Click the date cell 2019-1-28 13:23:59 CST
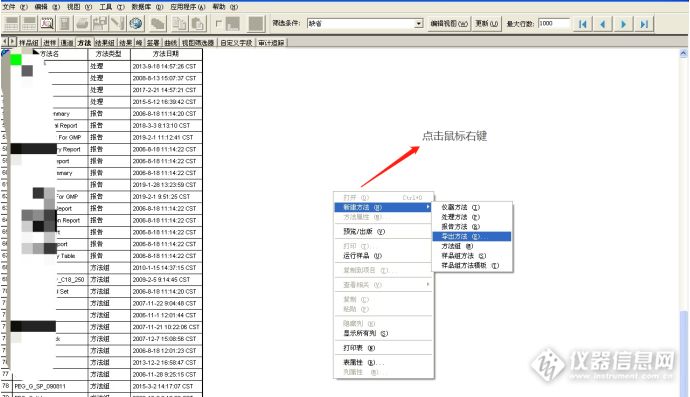690x397 pixels. 166,184
